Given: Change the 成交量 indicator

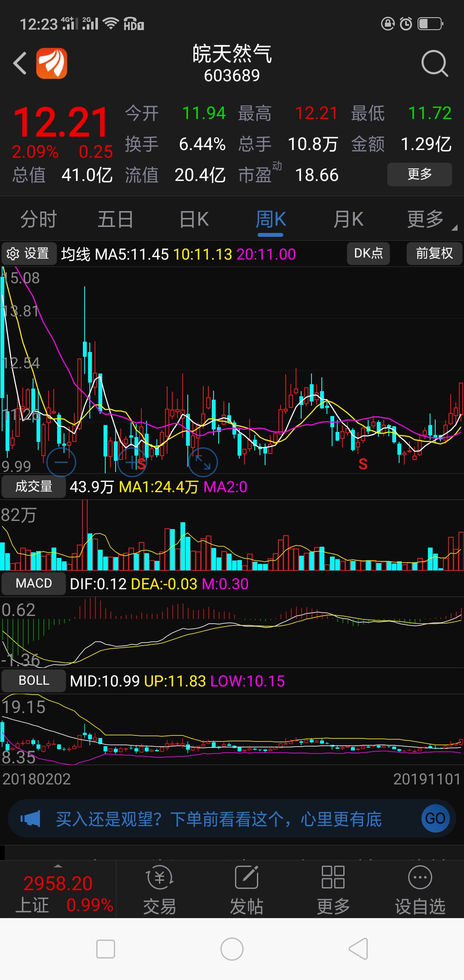Looking at the screenshot, I should click(x=34, y=487).
